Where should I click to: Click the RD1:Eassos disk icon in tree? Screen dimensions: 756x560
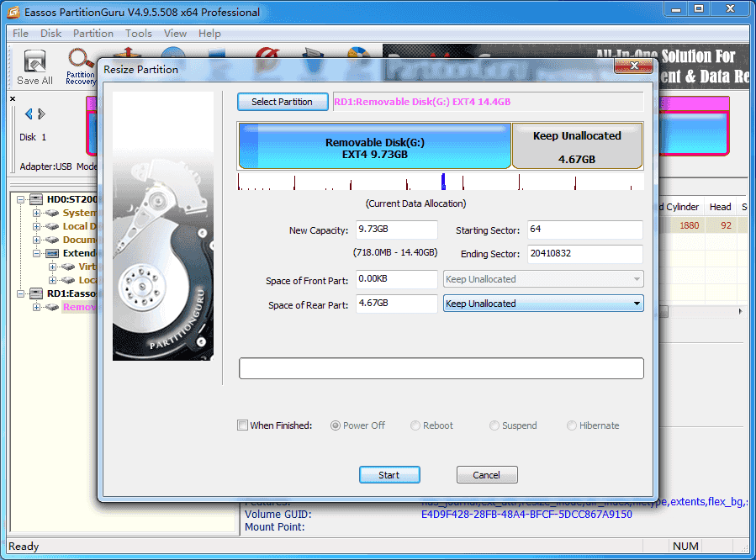[36, 293]
